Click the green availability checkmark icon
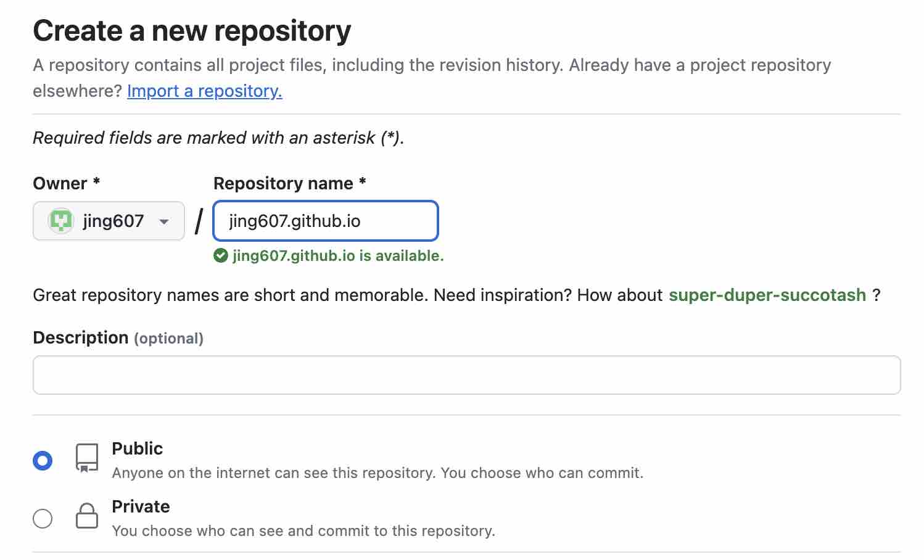Image resolution: width=924 pixels, height=560 pixels. [221, 255]
